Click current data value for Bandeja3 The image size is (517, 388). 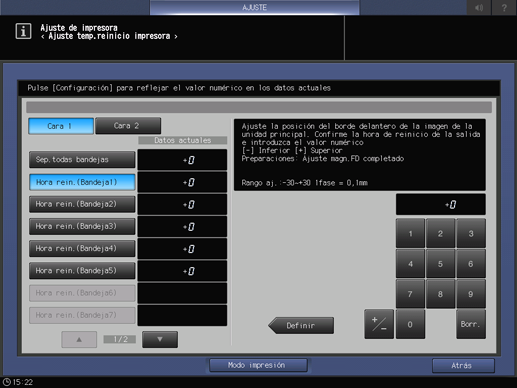pos(182,227)
